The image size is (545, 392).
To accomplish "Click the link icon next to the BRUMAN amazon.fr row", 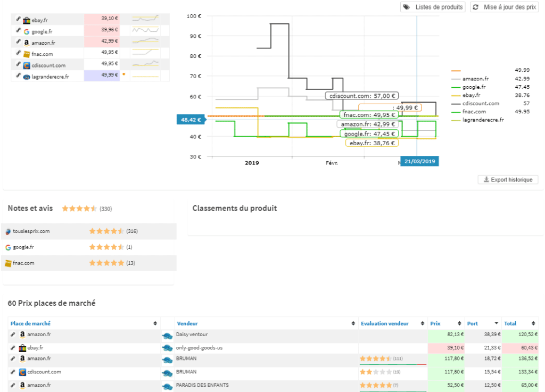I will pyautogui.click(x=13, y=358).
